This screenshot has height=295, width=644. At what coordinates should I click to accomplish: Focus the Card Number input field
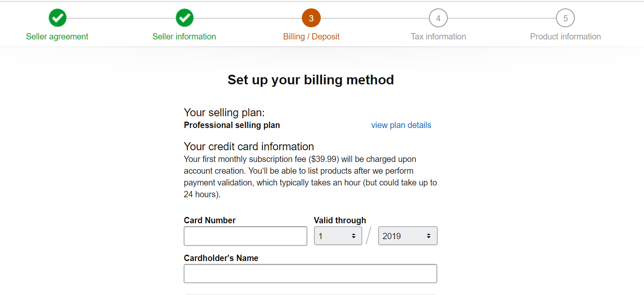245,236
